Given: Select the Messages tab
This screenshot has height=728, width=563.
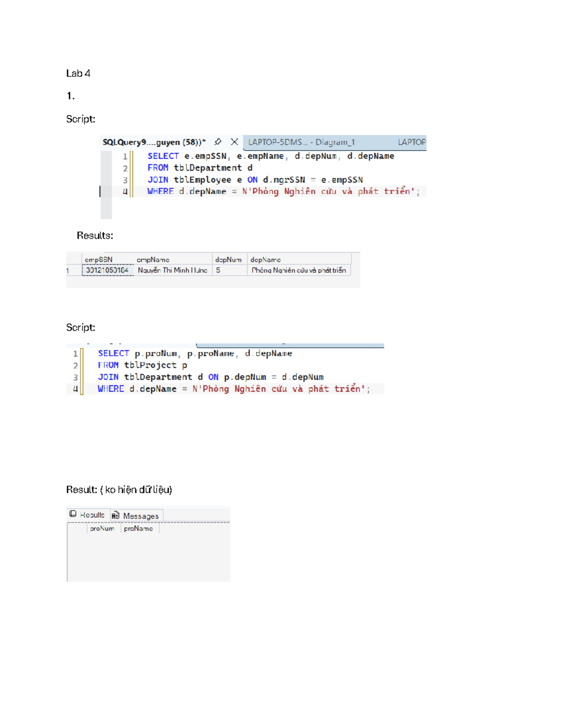Looking at the screenshot, I should [137, 516].
